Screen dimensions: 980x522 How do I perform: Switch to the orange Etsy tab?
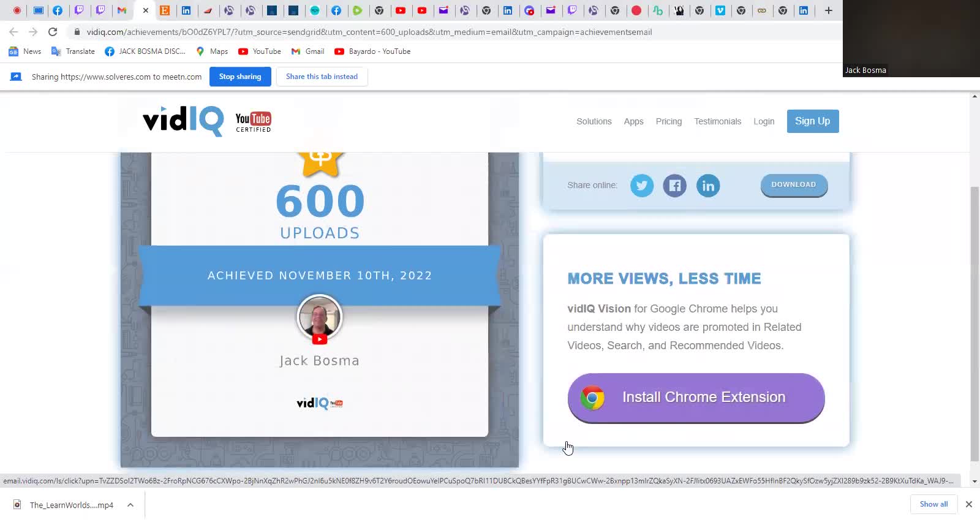[x=165, y=10]
